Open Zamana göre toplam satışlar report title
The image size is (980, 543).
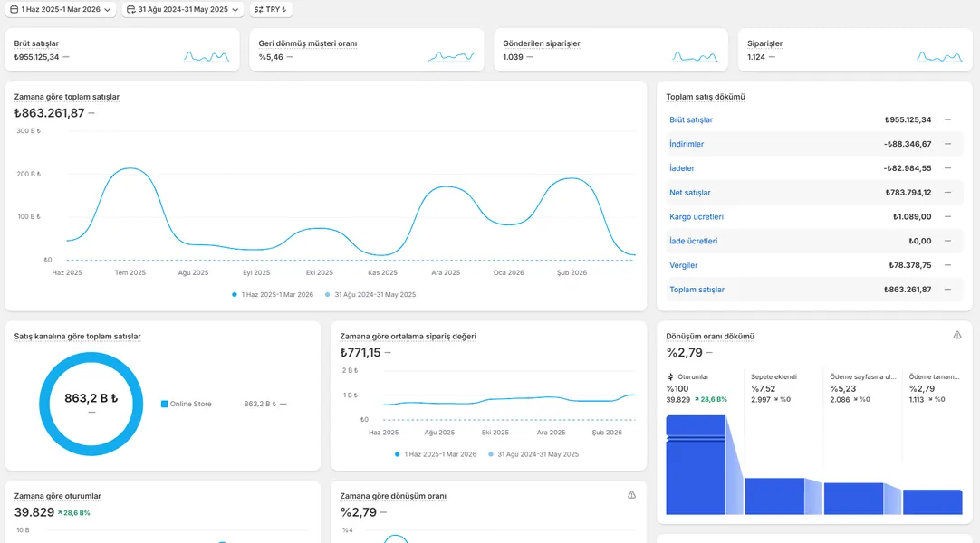[66, 97]
